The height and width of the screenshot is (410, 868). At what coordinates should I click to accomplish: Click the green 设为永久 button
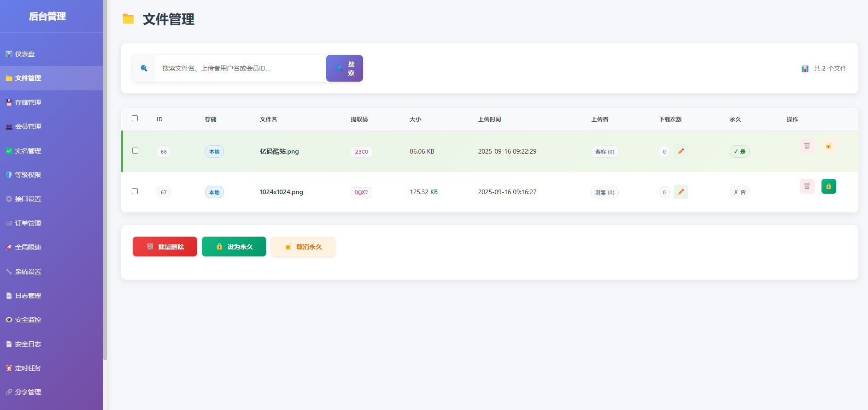click(234, 247)
